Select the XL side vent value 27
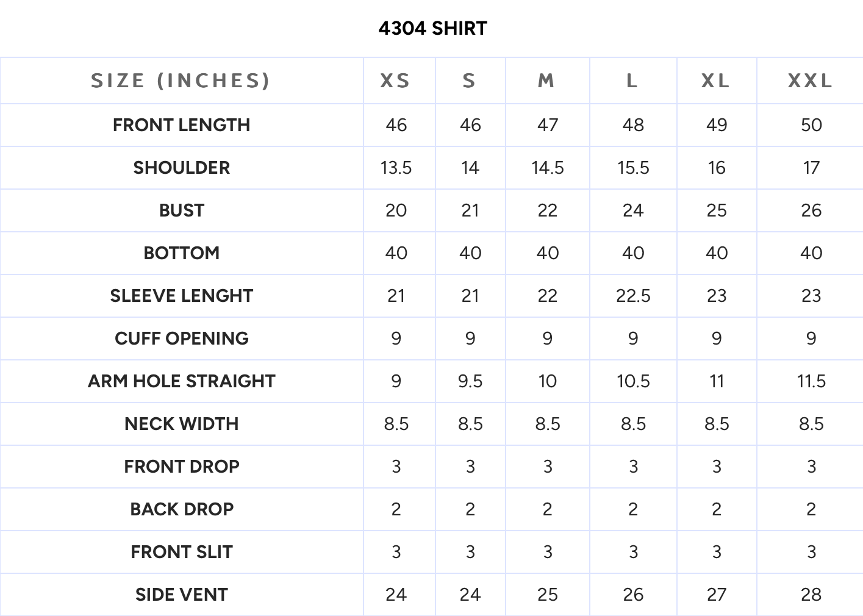 pos(717,595)
